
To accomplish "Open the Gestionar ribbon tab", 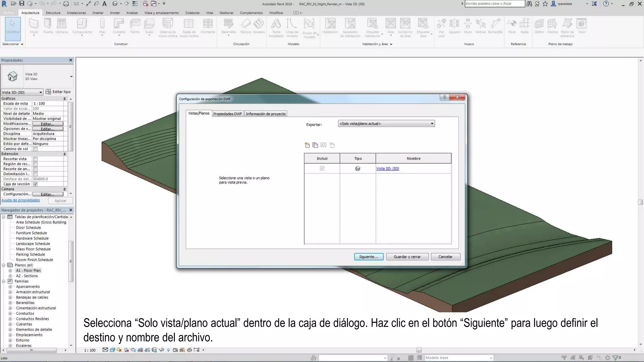I will click(226, 13).
